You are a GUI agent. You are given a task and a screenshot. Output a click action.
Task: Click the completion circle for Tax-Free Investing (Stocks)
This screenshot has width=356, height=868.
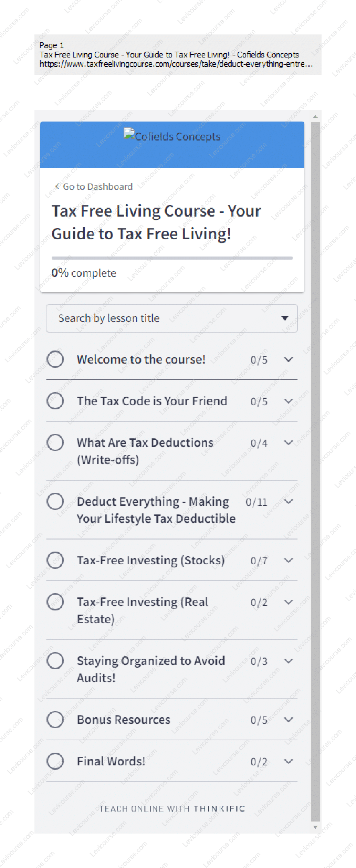pos(55,560)
